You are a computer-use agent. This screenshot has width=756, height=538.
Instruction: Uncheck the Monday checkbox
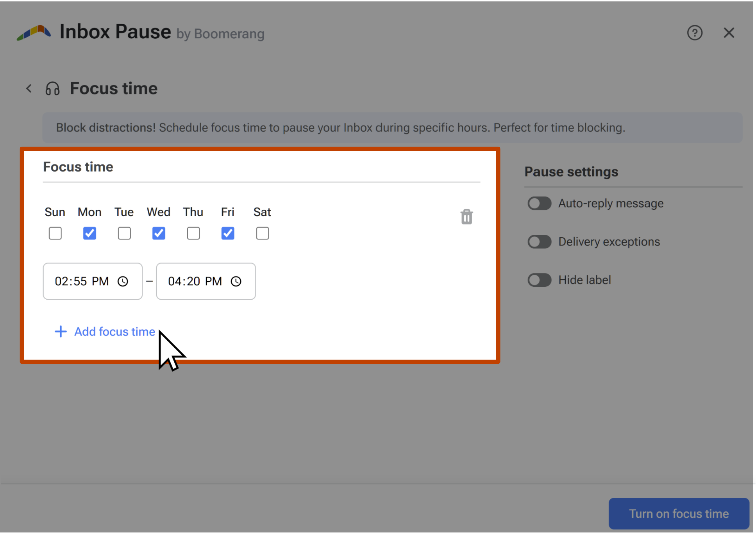pos(89,233)
